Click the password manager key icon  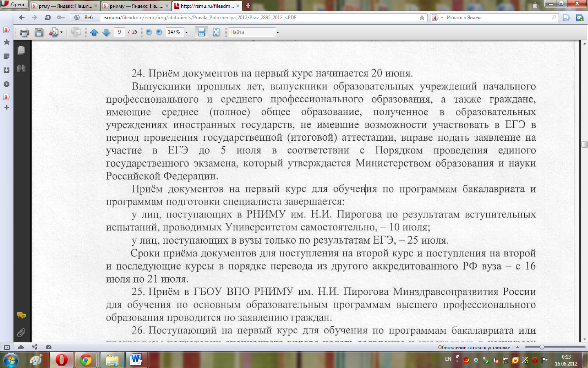tap(61, 18)
